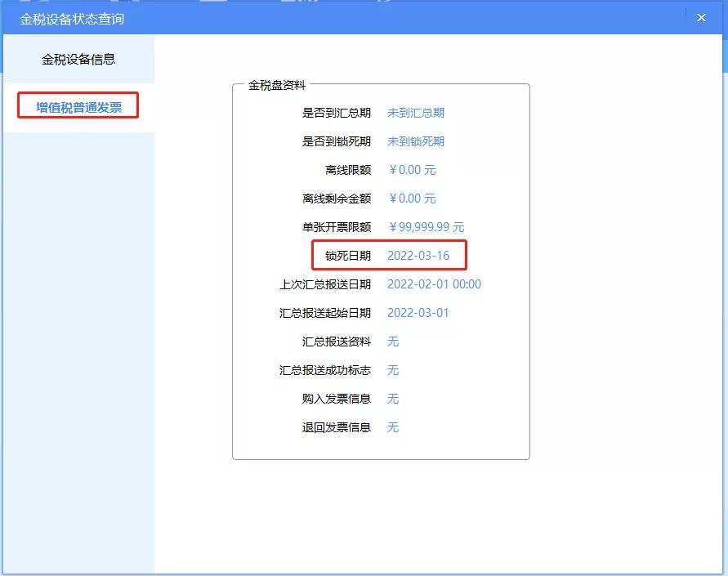The width and height of the screenshot is (728, 576).
Task: Click the 是否到锁死期 field label
Action: [337, 141]
